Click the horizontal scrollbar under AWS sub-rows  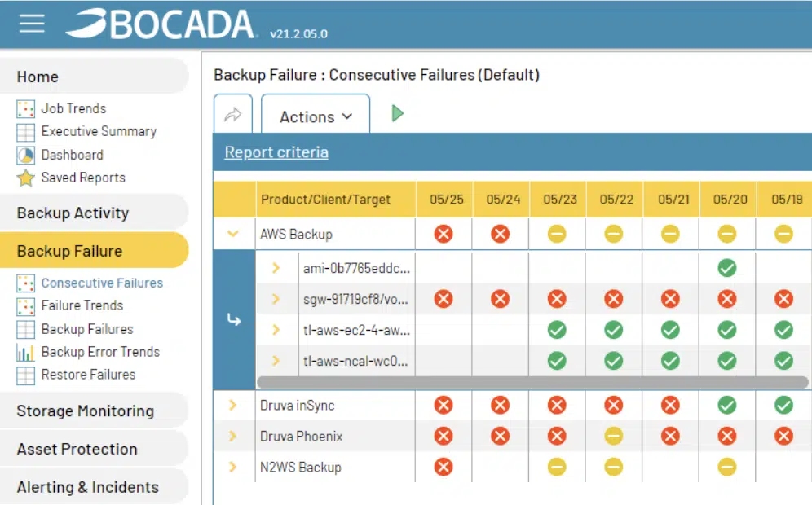pos(532,382)
